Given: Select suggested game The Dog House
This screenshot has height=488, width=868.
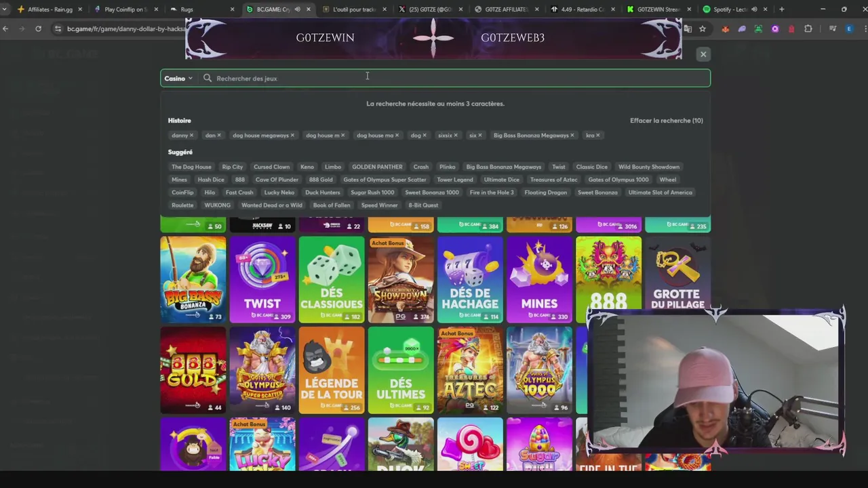Looking at the screenshot, I should (x=191, y=167).
